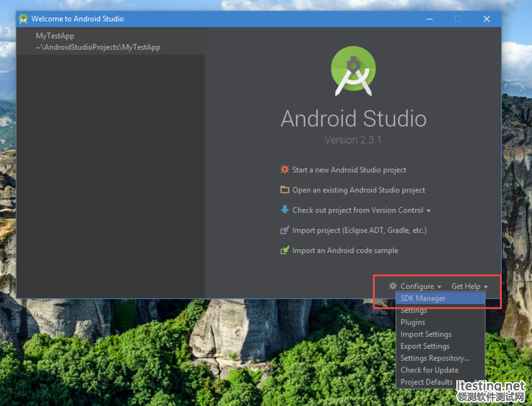Click the green arrow Import code sample icon
Viewport: 532px width, 406px height.
[x=285, y=250]
